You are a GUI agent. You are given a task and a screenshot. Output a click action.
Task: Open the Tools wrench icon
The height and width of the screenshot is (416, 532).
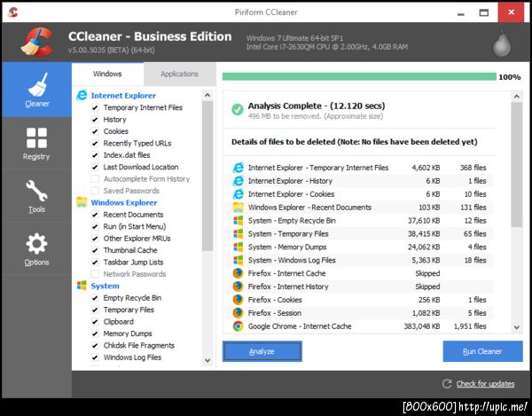36,191
